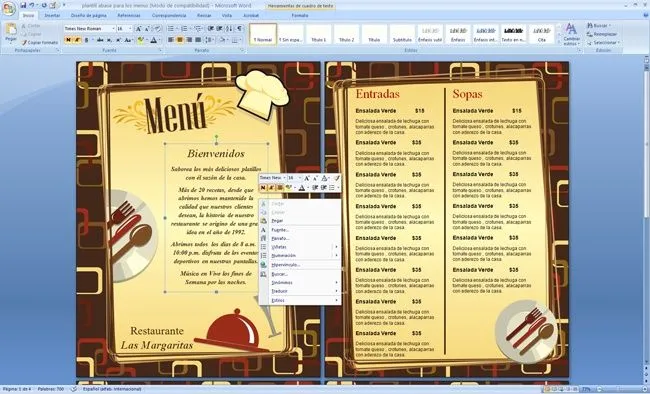Viewport: 650px width, 394px height.
Task: Open the Correspondencia ribbon tab
Action: 169,15
